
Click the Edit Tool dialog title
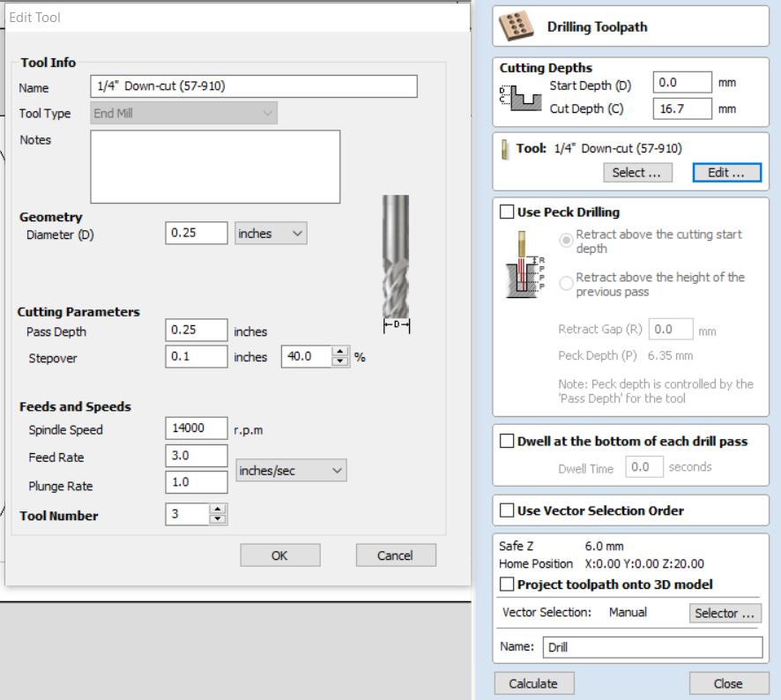35,18
